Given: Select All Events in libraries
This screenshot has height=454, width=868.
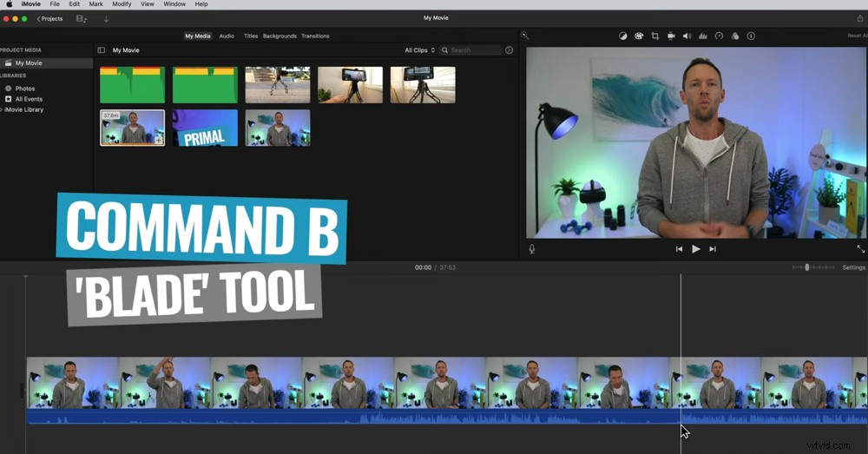Looking at the screenshot, I should click(x=29, y=99).
